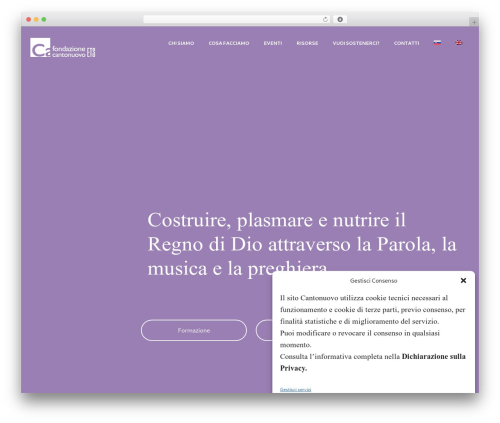Click the red close window button
The image size is (500, 423).
tap(29, 19)
